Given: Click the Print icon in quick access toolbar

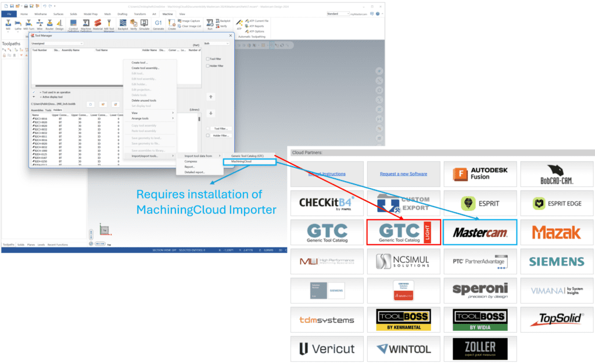Looking at the screenshot, I should (x=26, y=6).
